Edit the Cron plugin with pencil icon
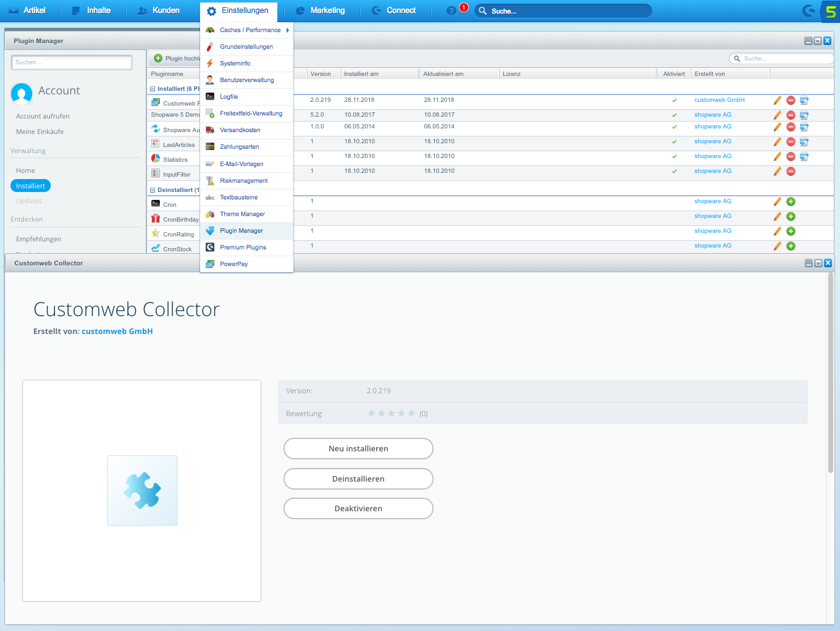Viewport: 840px width, 631px height. click(777, 201)
